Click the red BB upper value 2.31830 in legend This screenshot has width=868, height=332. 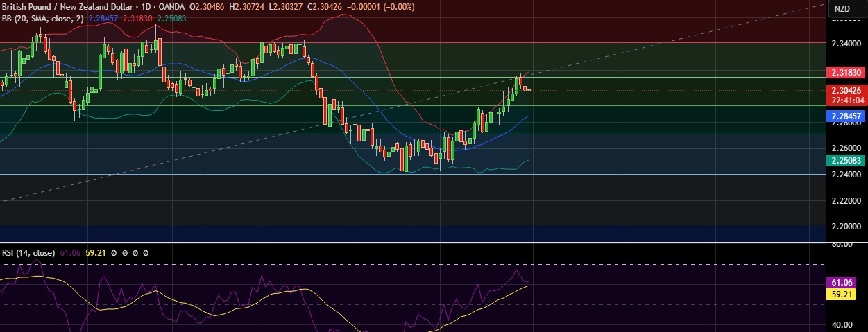click(x=138, y=19)
